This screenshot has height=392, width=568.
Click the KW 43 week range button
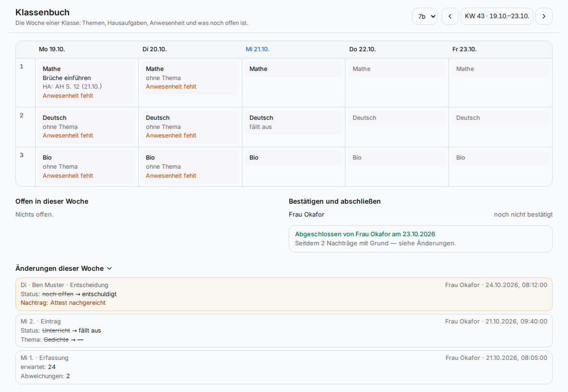pyautogui.click(x=497, y=16)
